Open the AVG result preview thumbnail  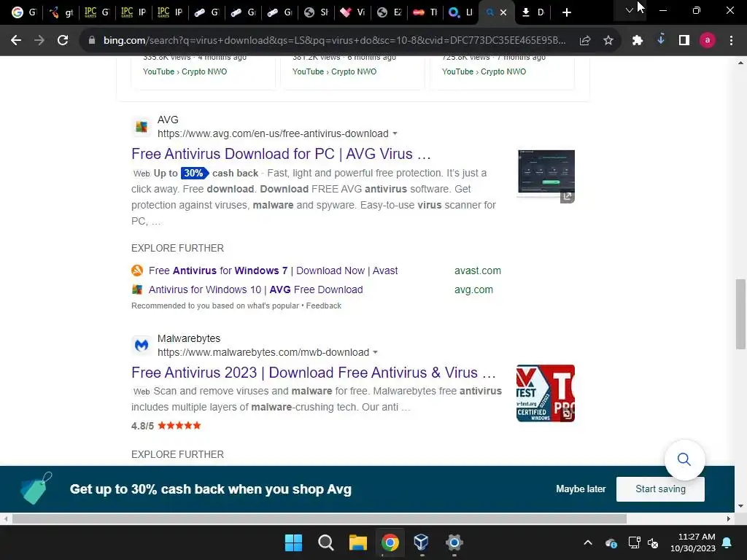(546, 176)
